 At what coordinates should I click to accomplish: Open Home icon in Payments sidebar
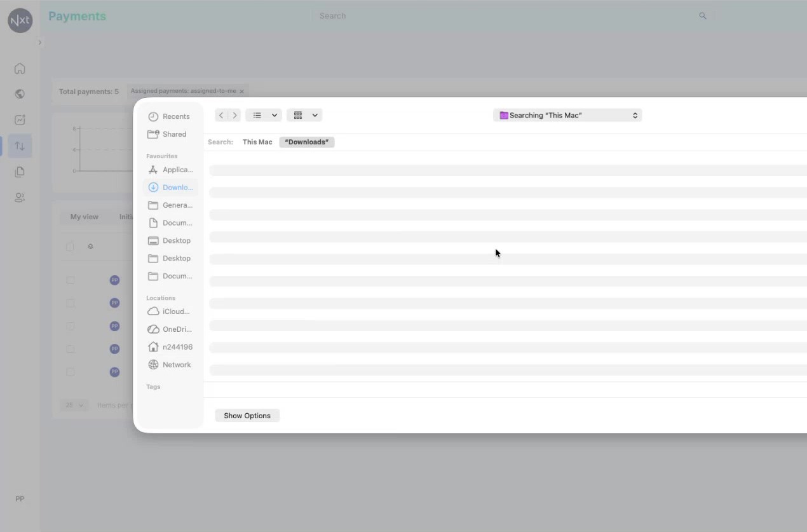pyautogui.click(x=20, y=68)
